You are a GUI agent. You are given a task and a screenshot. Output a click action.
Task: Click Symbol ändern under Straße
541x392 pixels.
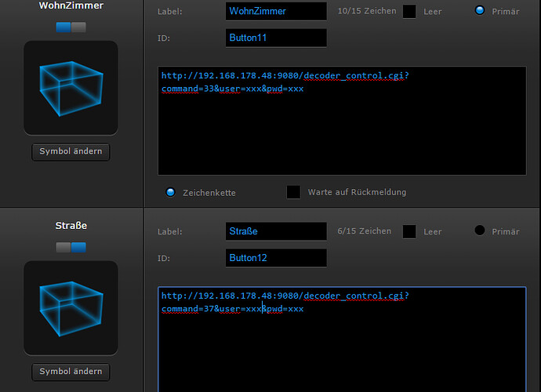coord(71,372)
